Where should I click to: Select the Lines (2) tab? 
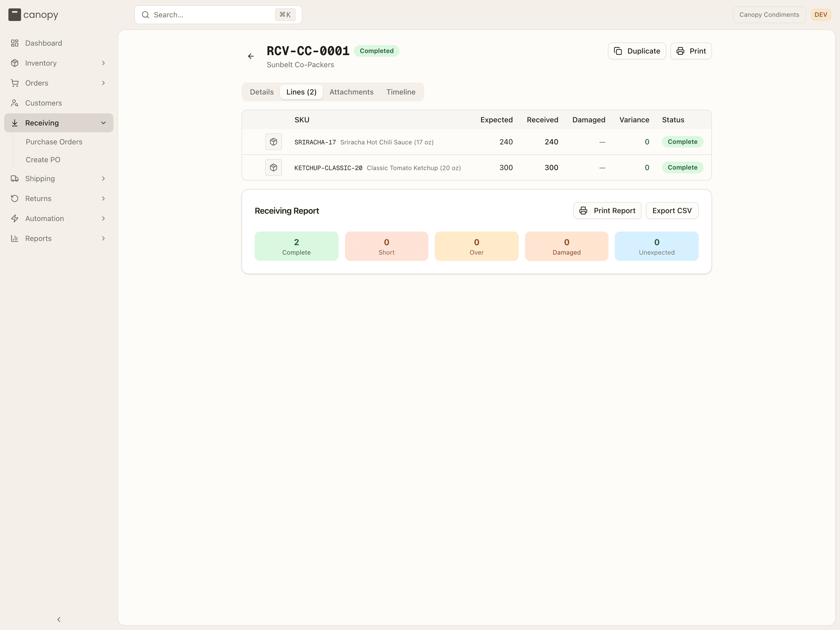tap(301, 92)
